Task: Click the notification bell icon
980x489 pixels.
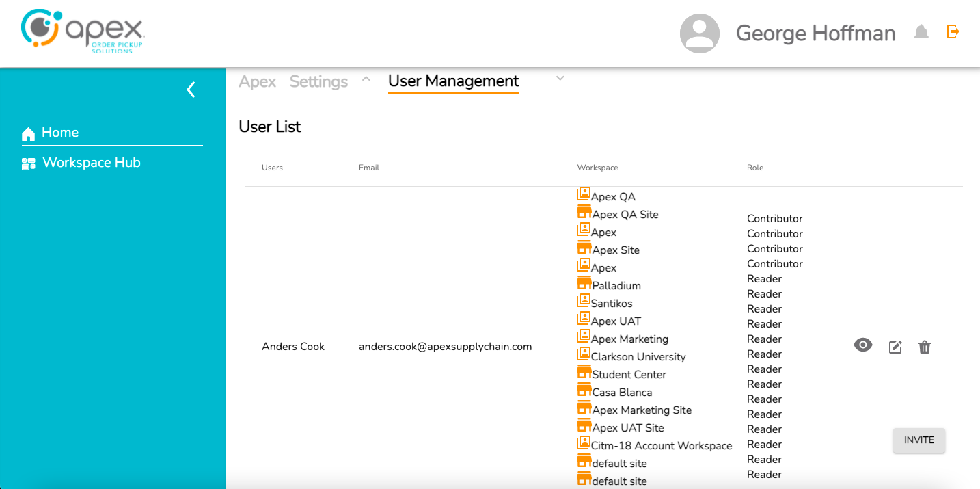Action: click(921, 32)
